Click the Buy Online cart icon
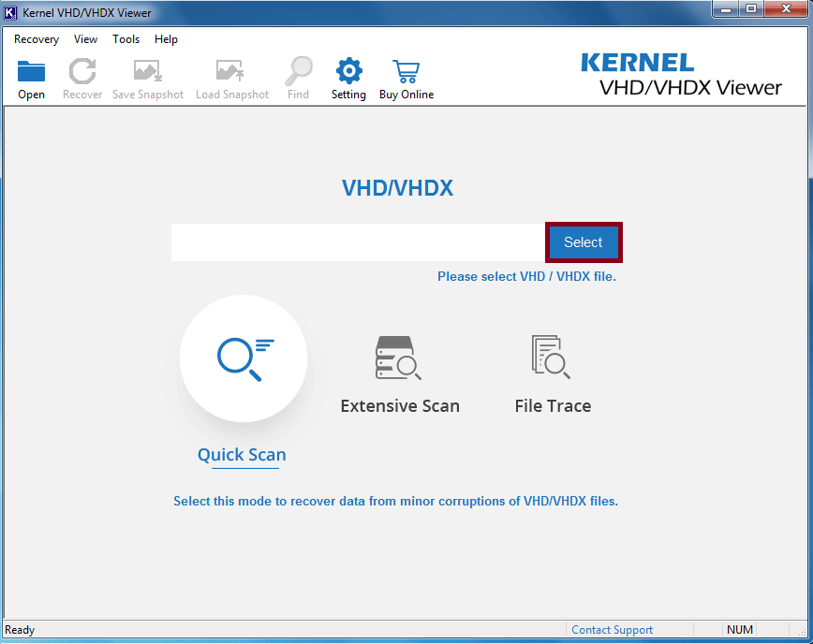813x644 pixels. click(406, 71)
